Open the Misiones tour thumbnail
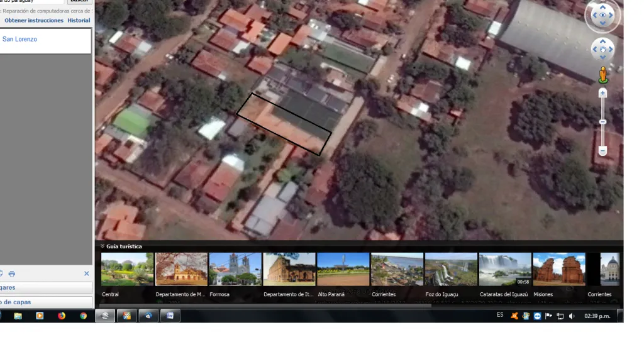The width and height of the screenshot is (644, 364). coord(559,269)
